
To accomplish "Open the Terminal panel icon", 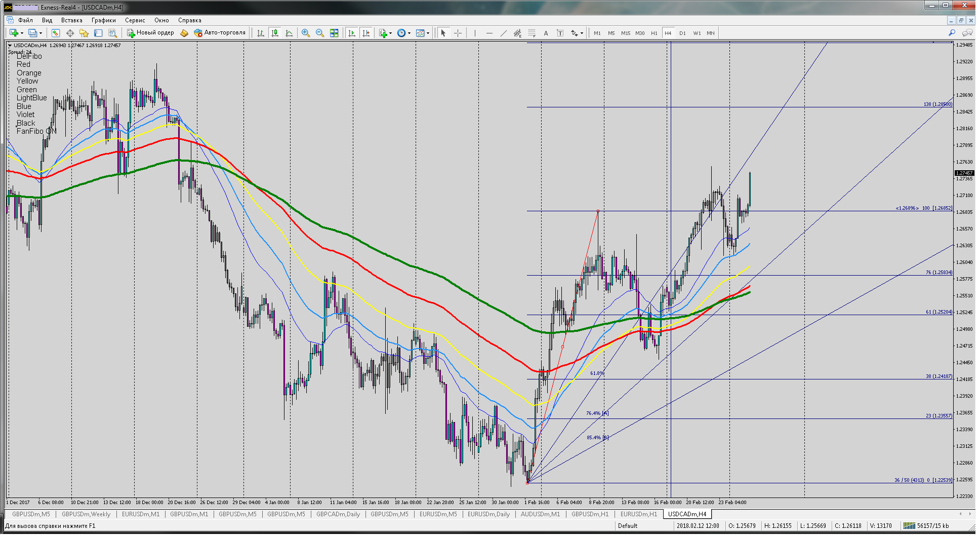I will (98, 33).
